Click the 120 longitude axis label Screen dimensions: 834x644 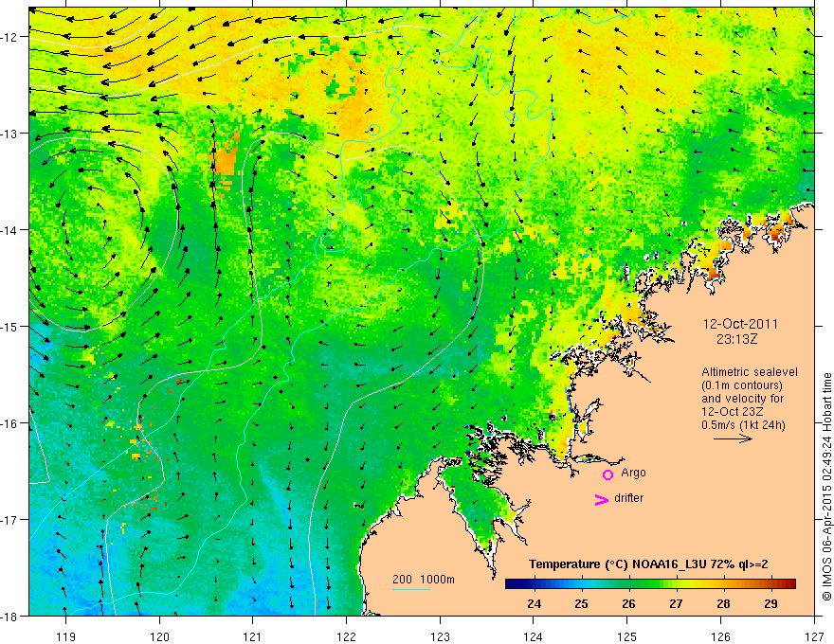[x=159, y=636]
